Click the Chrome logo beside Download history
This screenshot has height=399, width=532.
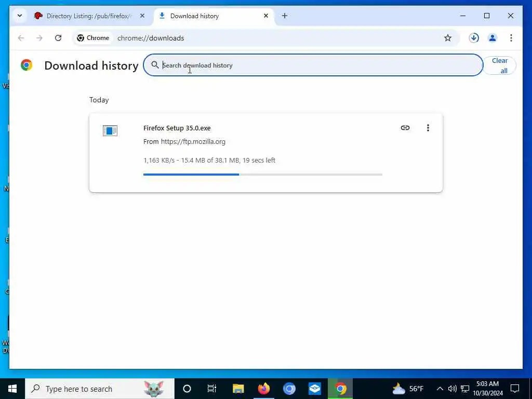26,65
